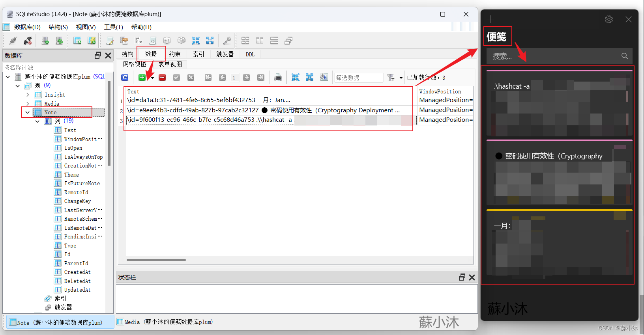644x335 pixels.
Task: Delete the selected row with the red minus
Action: (162, 78)
